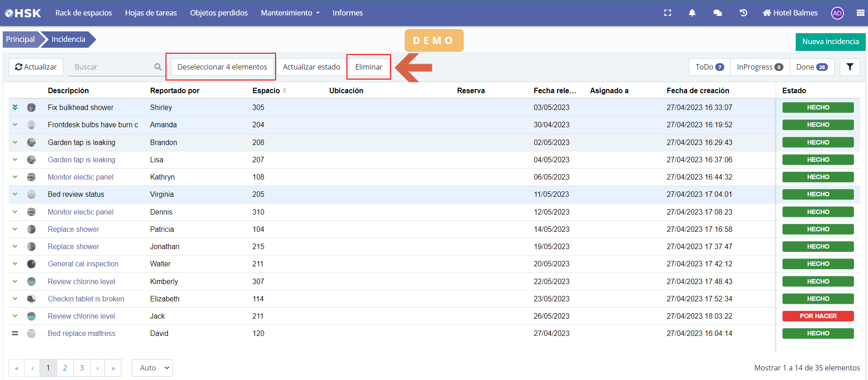Toggle the InProgress status filter
This screenshot has width=868, height=380.
click(x=759, y=67)
